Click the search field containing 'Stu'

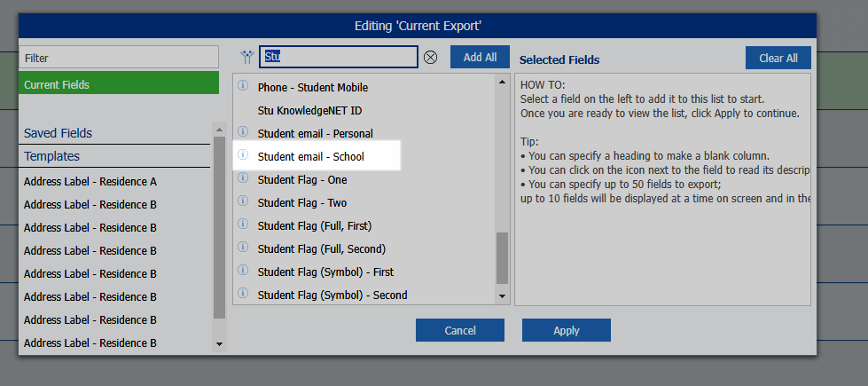339,57
